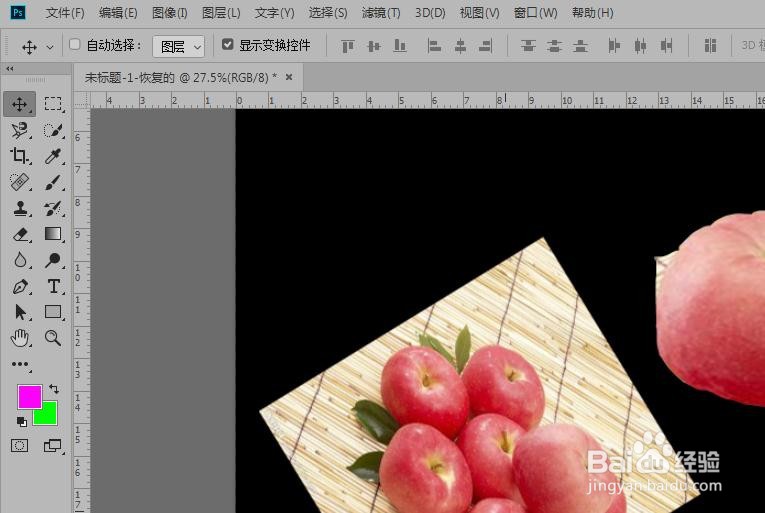The width and height of the screenshot is (765, 513).
Task: Select the Spot Healing Brush tool
Action: click(20, 182)
